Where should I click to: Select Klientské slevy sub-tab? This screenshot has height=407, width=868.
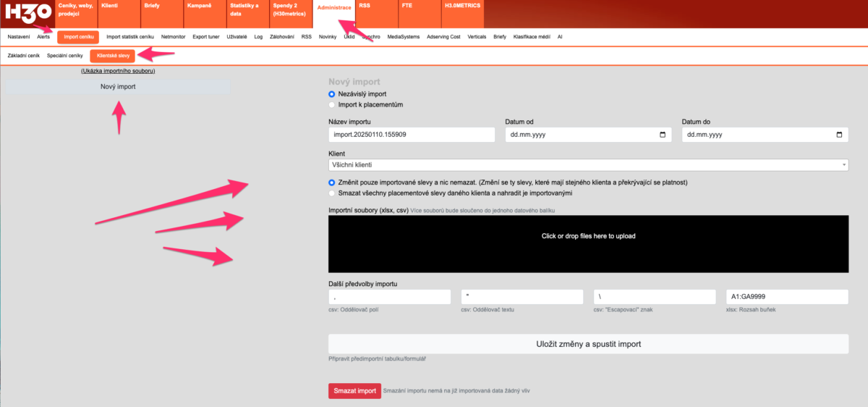pyautogui.click(x=113, y=56)
